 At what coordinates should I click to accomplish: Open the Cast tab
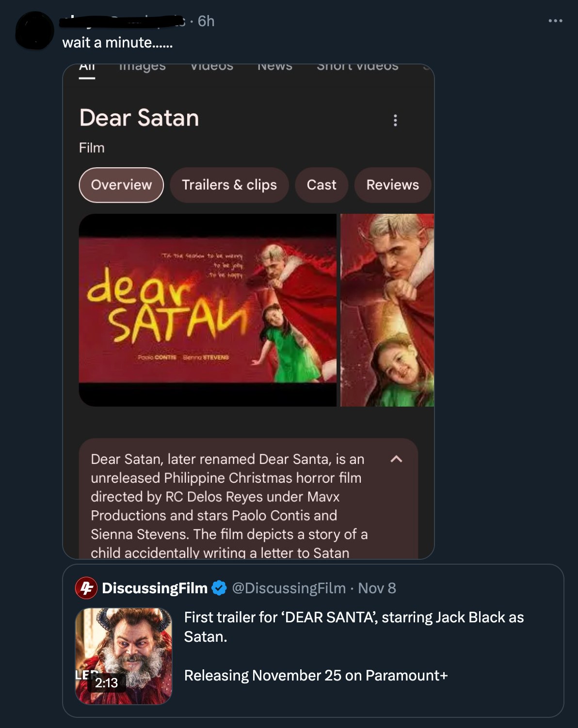(321, 185)
